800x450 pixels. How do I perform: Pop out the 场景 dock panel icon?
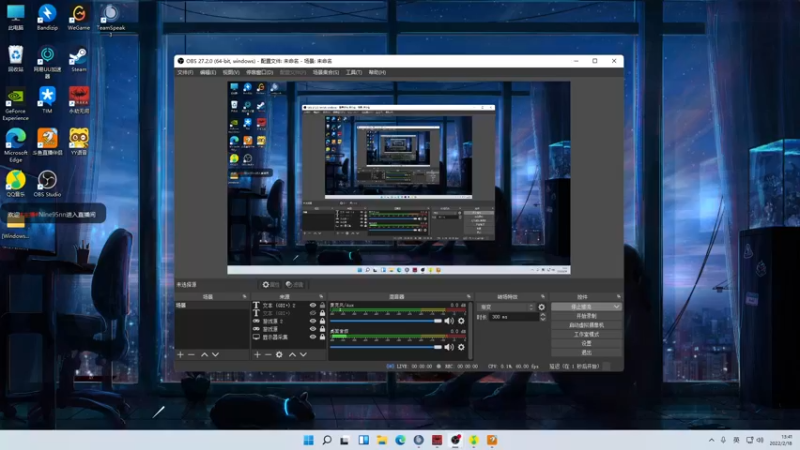pyautogui.click(x=244, y=296)
